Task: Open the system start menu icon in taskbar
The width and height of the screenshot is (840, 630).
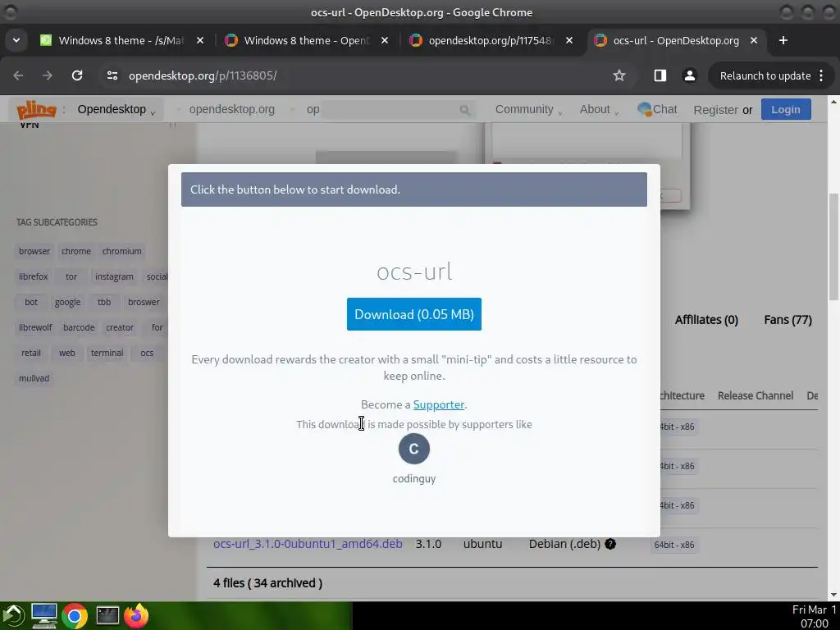Action: 13,615
